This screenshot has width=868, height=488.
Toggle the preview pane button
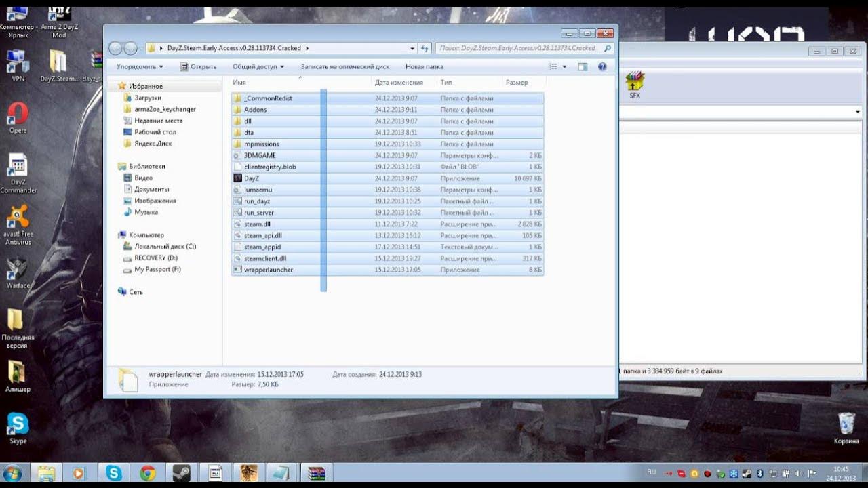point(583,66)
